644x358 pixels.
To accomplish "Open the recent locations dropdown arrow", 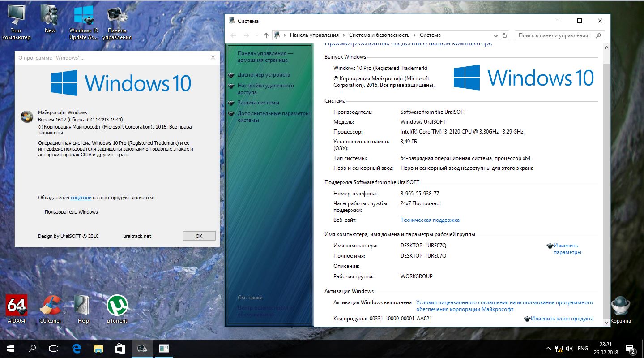I will [x=256, y=35].
